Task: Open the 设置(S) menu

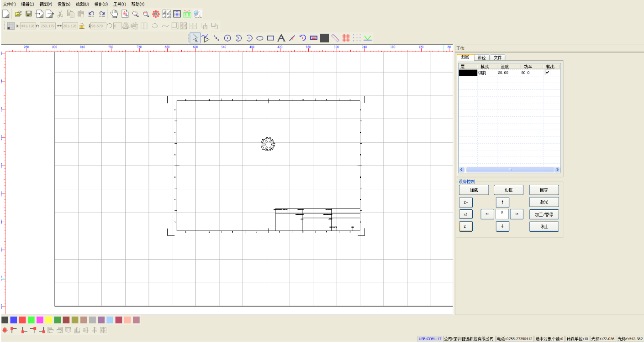Action: (64, 4)
